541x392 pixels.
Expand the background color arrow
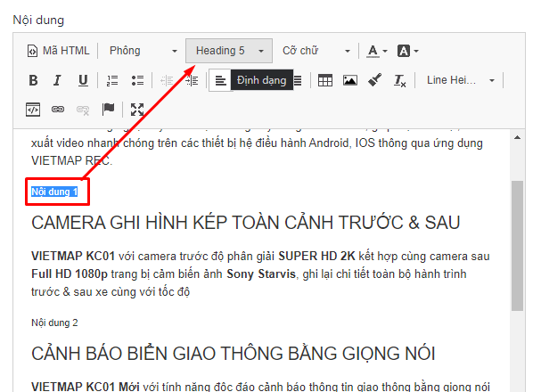[x=416, y=52]
